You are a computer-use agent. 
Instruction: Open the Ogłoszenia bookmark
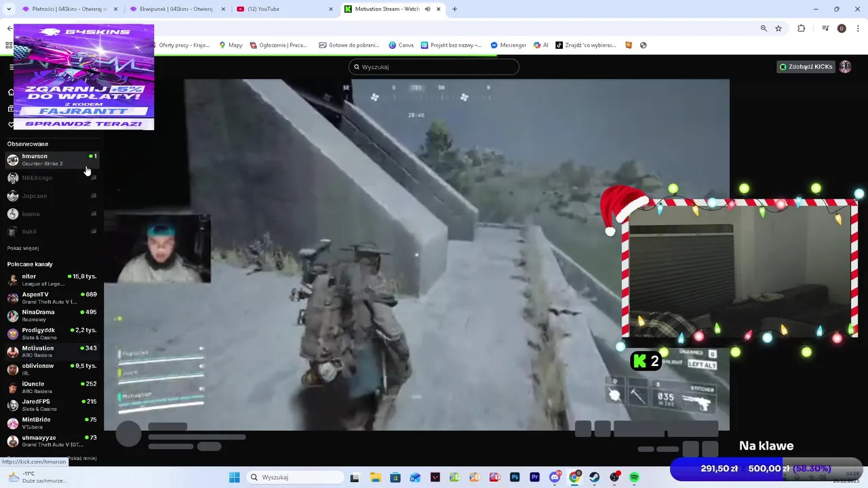click(x=278, y=45)
